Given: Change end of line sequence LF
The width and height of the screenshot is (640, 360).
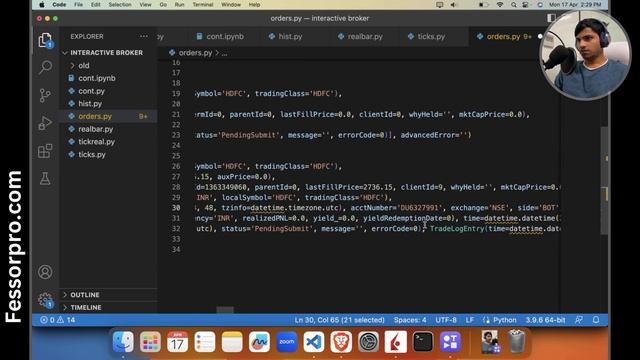Looking at the screenshot, I should click(x=470, y=320).
